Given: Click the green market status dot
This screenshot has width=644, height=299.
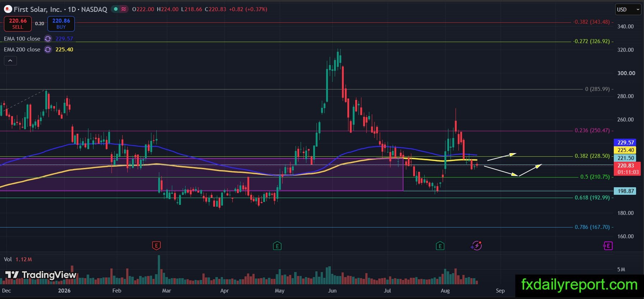Looking at the screenshot, I should click(x=115, y=9).
